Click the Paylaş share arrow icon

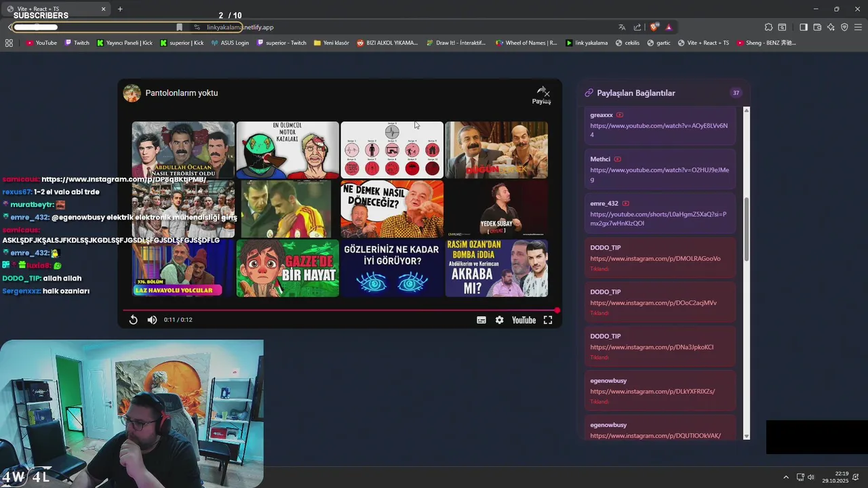542,91
